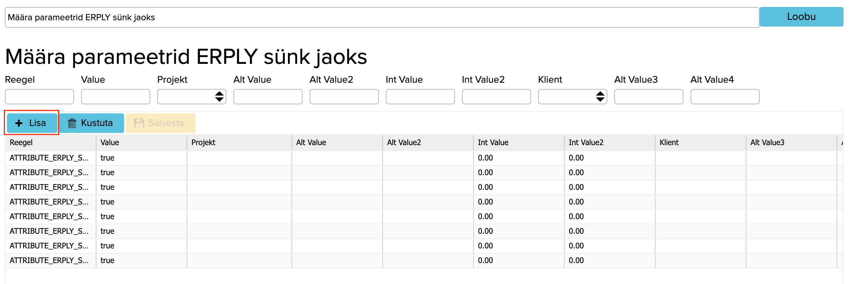Focus the Reegel filter input field
Screen dimensions: 868x284
[x=39, y=97]
